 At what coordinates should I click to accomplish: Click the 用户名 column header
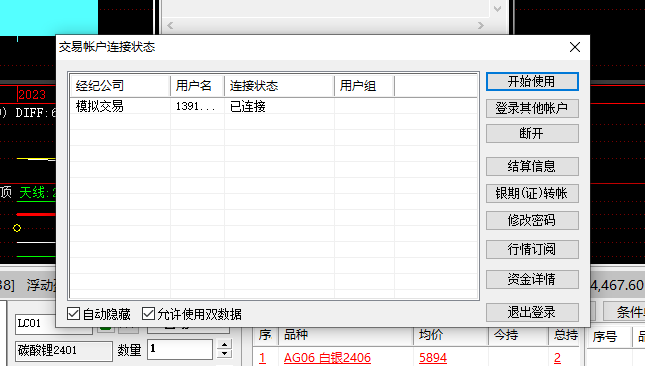(197, 86)
